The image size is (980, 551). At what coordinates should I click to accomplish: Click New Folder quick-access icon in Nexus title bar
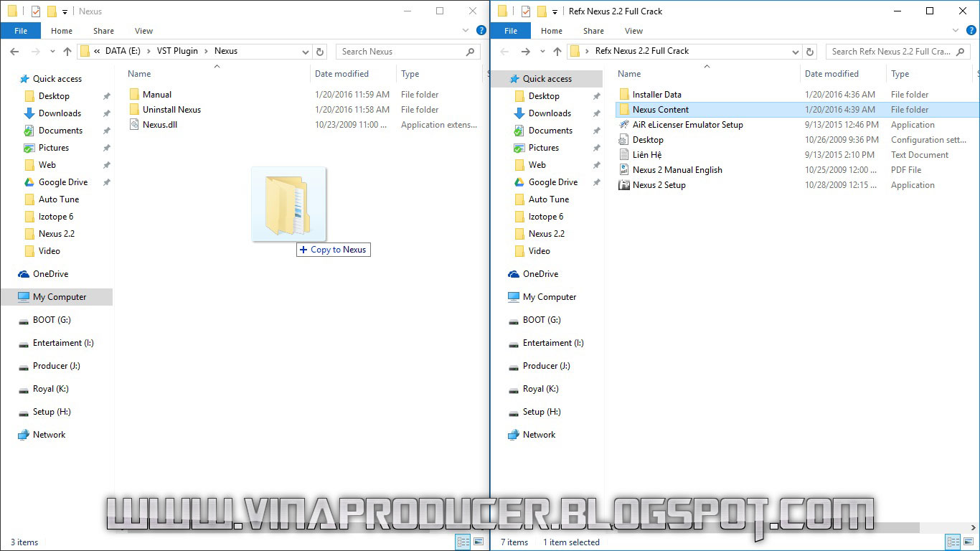click(51, 11)
